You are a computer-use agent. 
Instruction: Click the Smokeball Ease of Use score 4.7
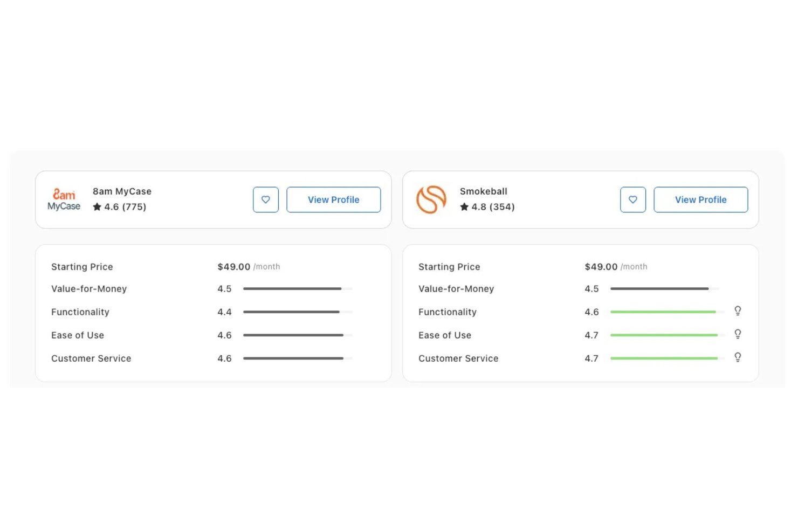tap(591, 335)
